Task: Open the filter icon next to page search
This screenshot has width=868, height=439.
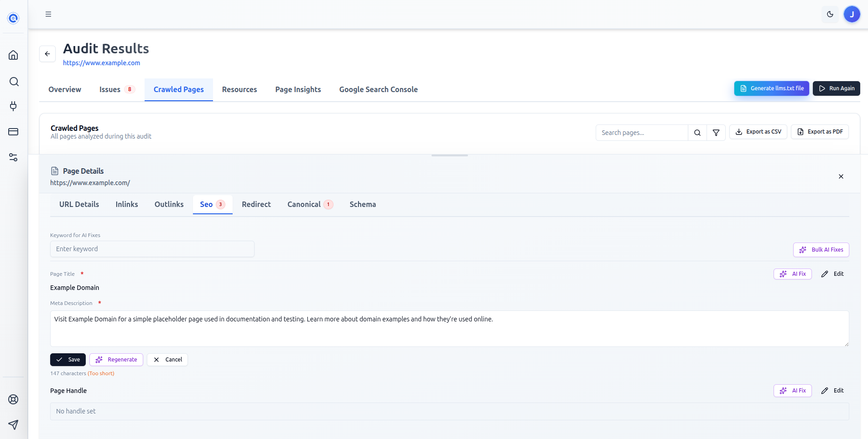Action: coord(716,132)
